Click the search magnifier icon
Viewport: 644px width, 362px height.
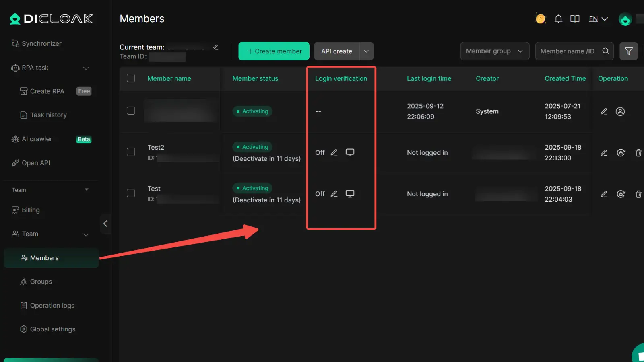click(605, 51)
